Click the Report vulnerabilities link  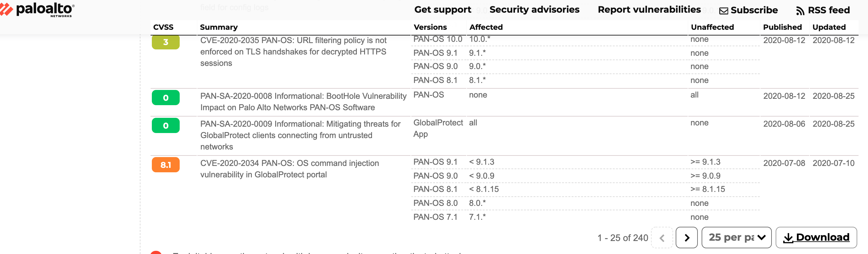[x=649, y=10]
